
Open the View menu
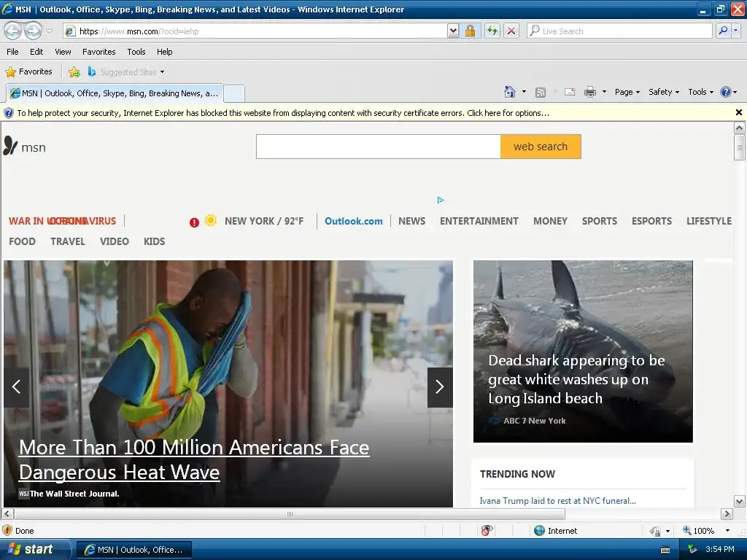(x=63, y=52)
